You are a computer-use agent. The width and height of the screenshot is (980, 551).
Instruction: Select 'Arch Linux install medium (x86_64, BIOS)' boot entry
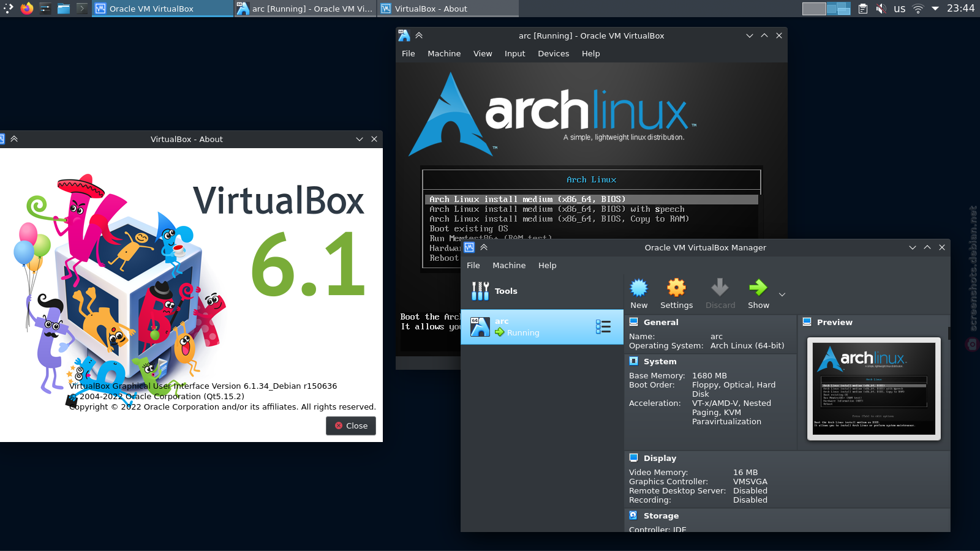tap(591, 200)
